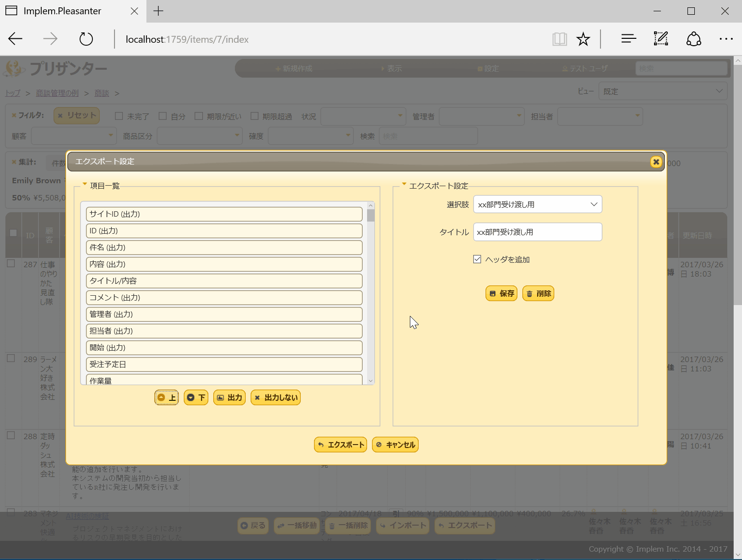Open the 管理者 filter dropdown
This screenshot has height=560, width=742.
coord(482,116)
